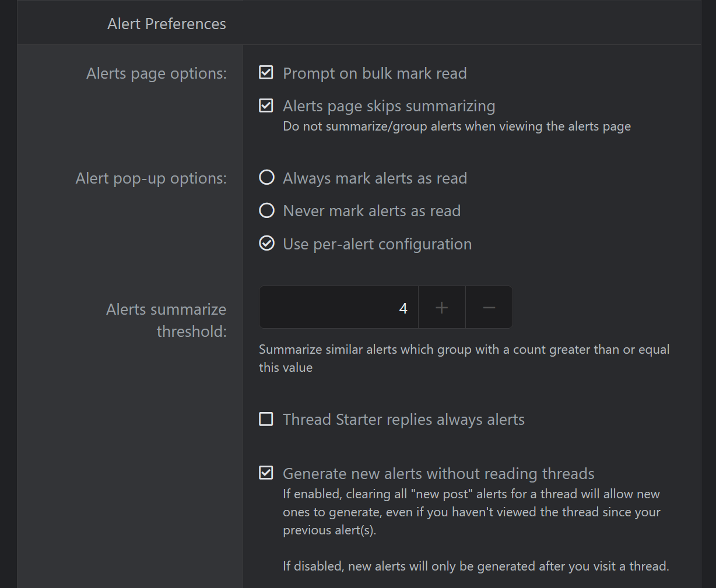716x588 pixels.
Task: Click the 'Prompt on bulk mark read' label text
Action: point(374,73)
